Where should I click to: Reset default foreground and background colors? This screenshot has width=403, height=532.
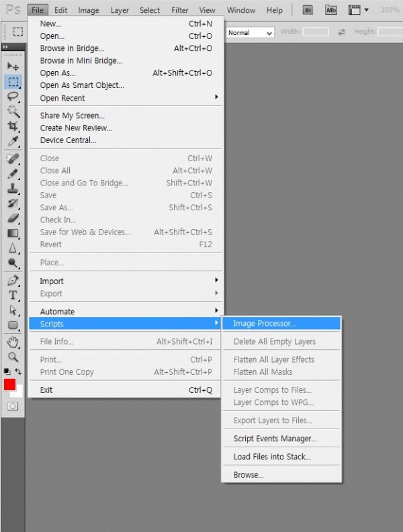coord(7,371)
